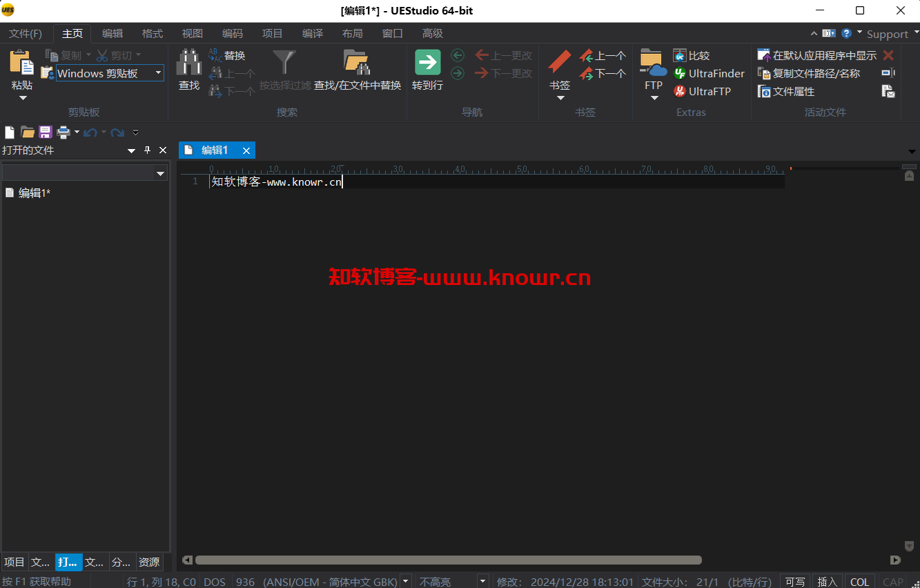Screen dimensions: 920x588
Task: Open the print icon dropdown arrow
Action: 77,132
